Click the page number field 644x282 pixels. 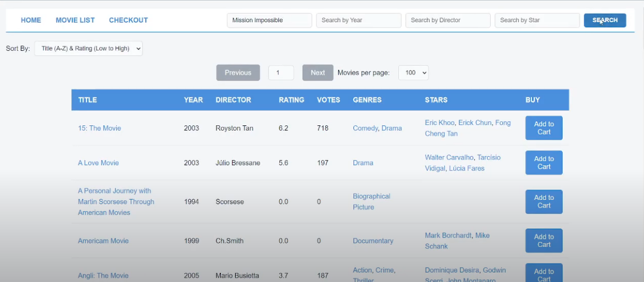[x=281, y=72]
